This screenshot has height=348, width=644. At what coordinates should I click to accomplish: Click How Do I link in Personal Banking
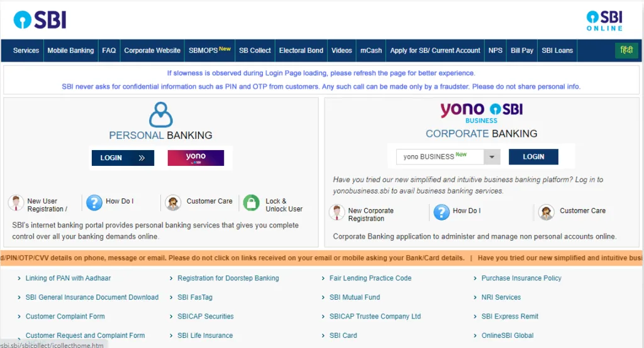[x=119, y=201]
